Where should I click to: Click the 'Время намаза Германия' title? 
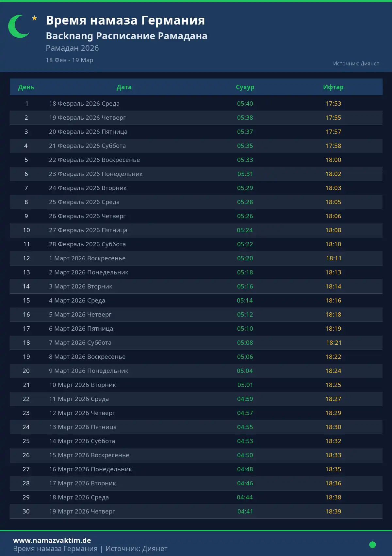coord(125,20)
